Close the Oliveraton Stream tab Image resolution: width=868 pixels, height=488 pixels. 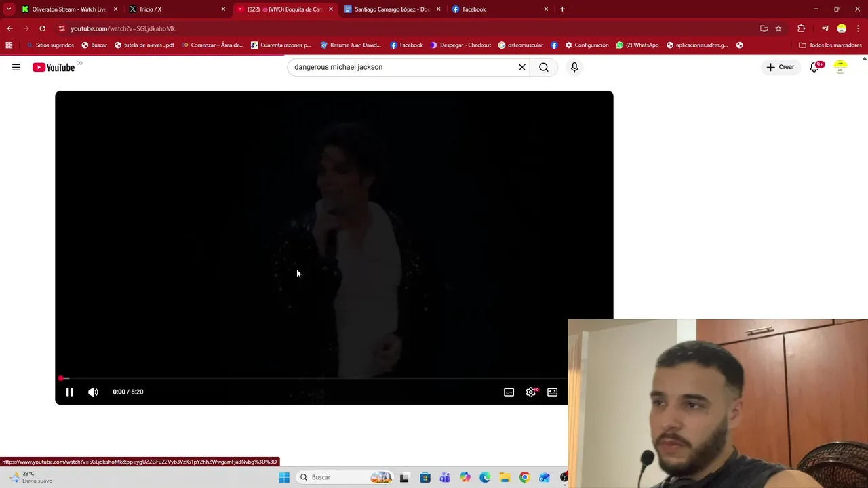tap(115, 9)
